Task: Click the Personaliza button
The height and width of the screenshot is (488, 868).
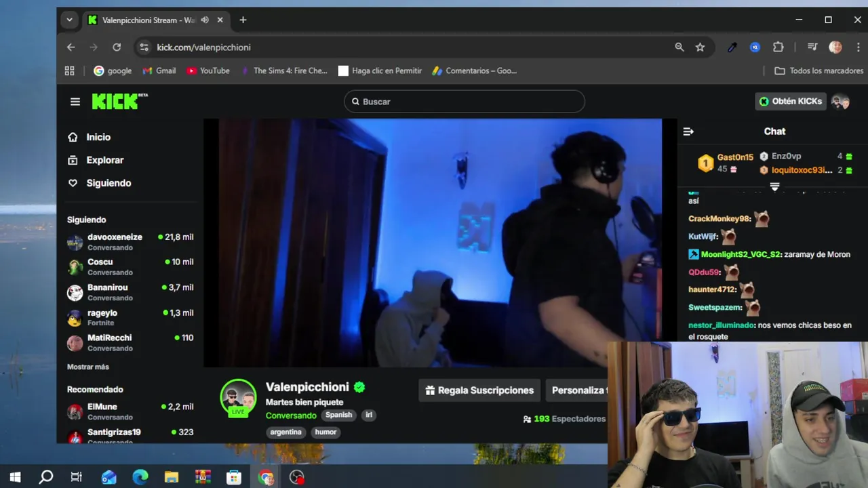Action: coord(576,390)
